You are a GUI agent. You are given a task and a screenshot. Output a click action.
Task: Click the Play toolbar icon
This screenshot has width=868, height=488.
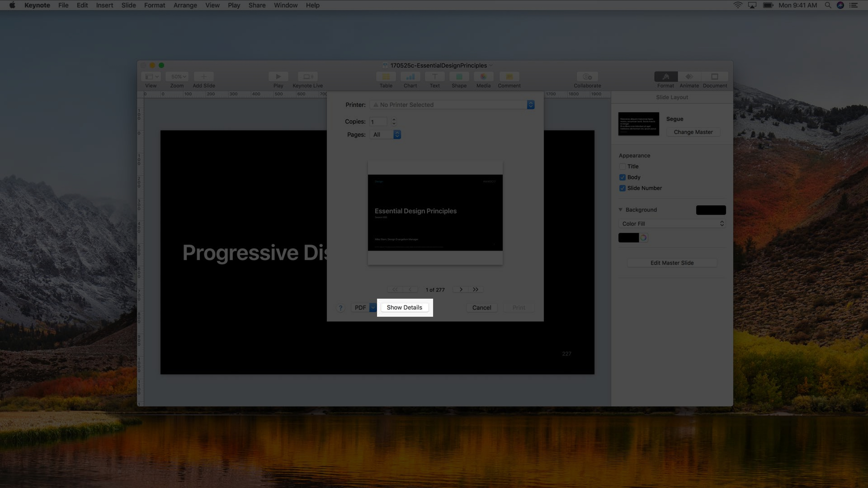[278, 77]
